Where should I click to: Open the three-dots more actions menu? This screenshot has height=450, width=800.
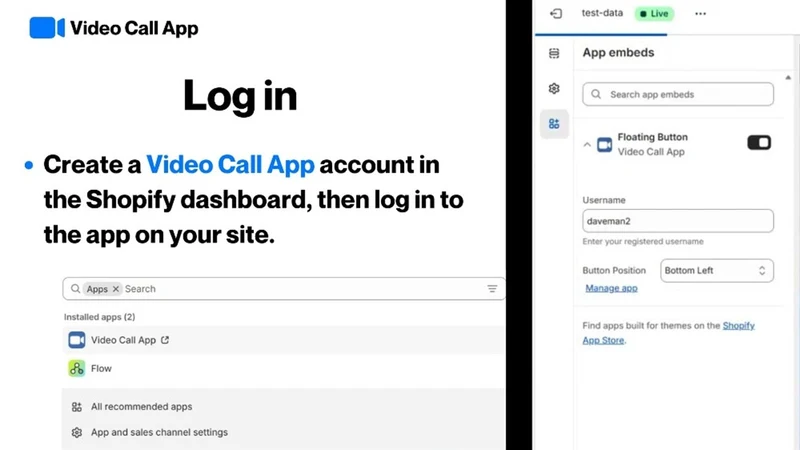pos(701,14)
